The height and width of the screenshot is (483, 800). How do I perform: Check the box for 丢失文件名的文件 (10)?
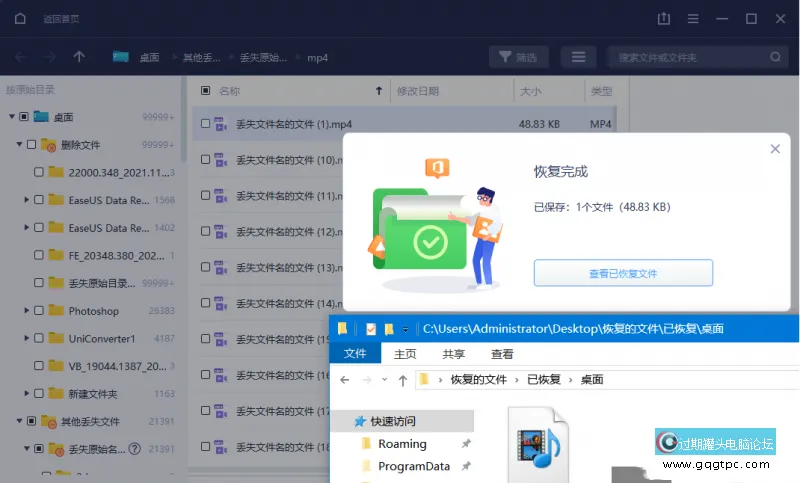[205, 160]
